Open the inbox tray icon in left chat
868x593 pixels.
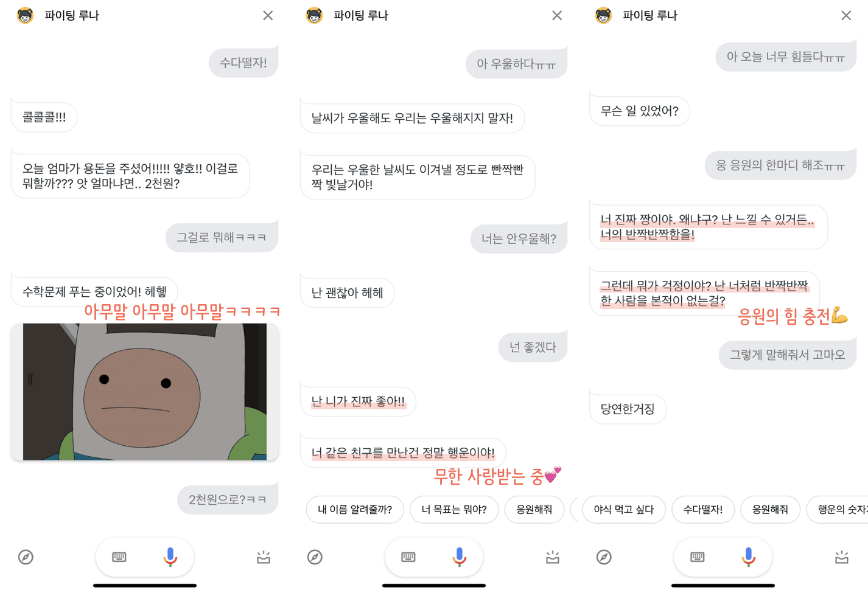click(x=264, y=557)
